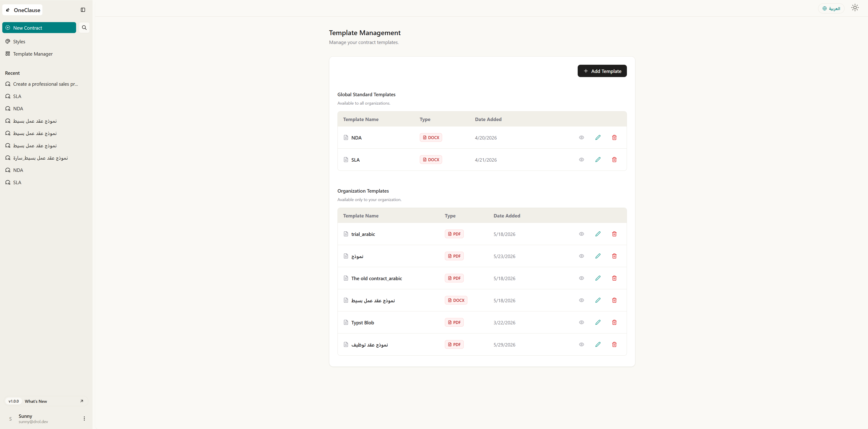Preview the نموذج template dated 5/23/2026

581,256
